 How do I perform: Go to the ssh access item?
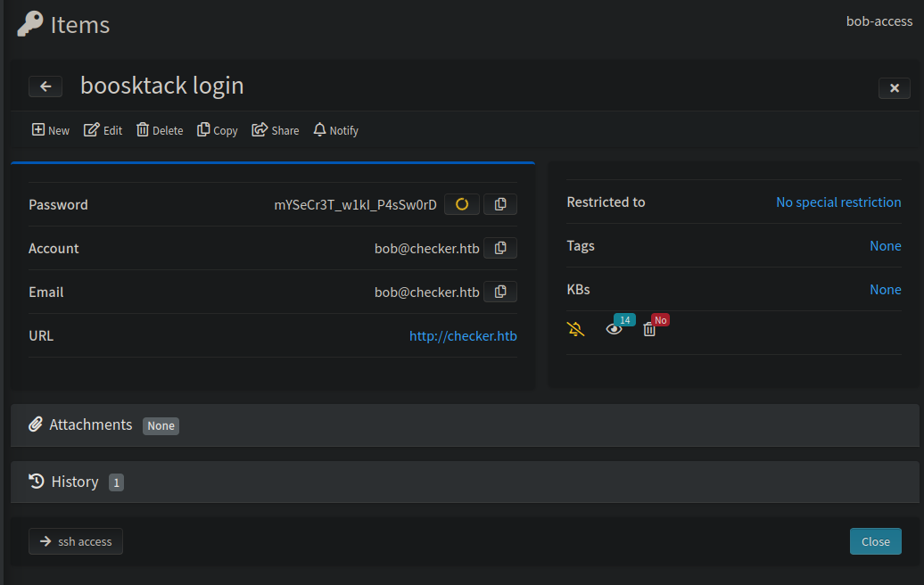(x=76, y=541)
